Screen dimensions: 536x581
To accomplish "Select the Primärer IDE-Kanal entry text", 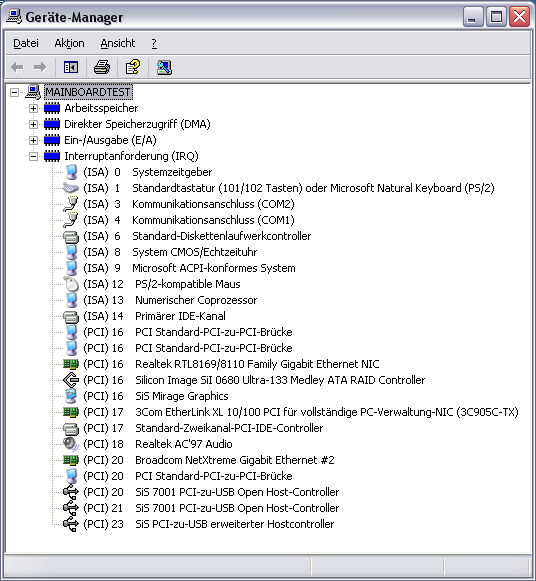I will [x=180, y=316].
